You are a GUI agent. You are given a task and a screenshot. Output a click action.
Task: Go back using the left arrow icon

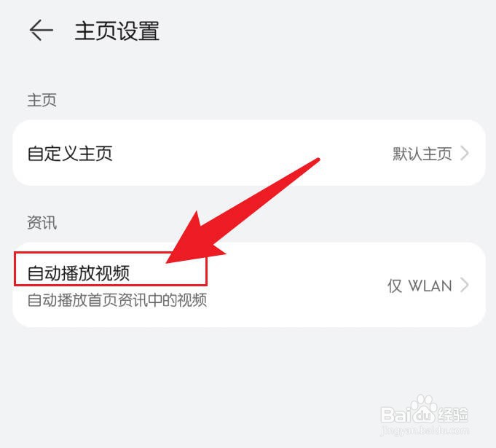click(x=41, y=30)
